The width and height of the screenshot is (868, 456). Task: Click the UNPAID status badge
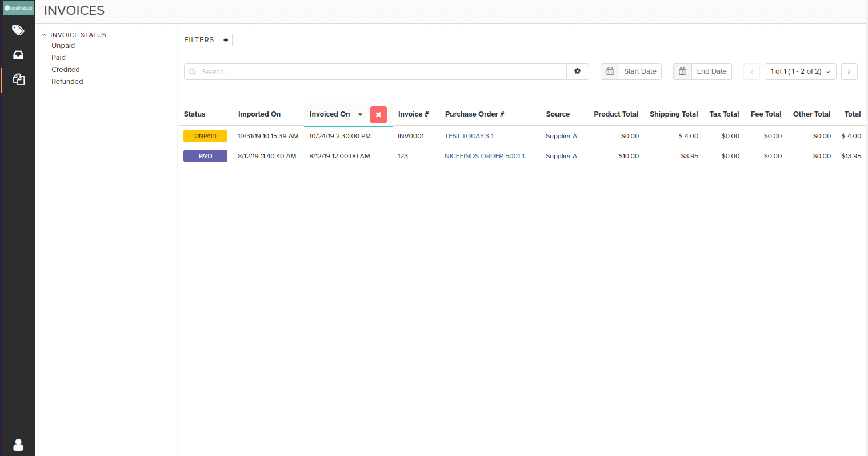point(205,136)
